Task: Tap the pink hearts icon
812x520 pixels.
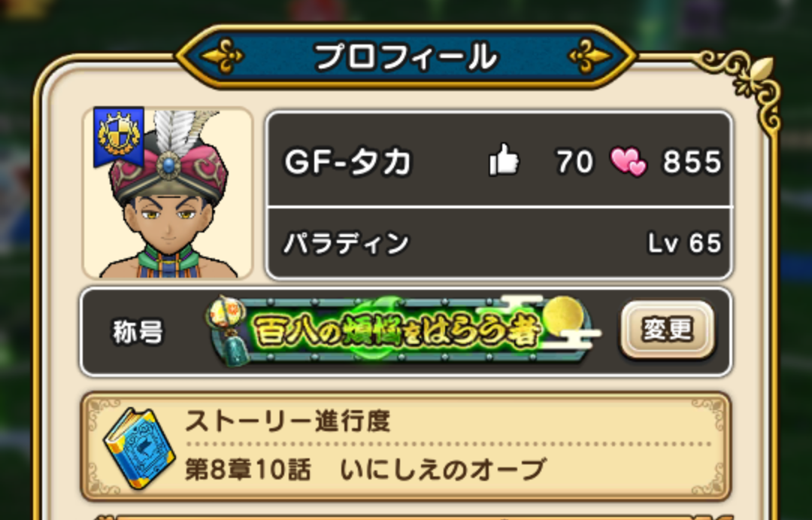Action: pos(628,161)
